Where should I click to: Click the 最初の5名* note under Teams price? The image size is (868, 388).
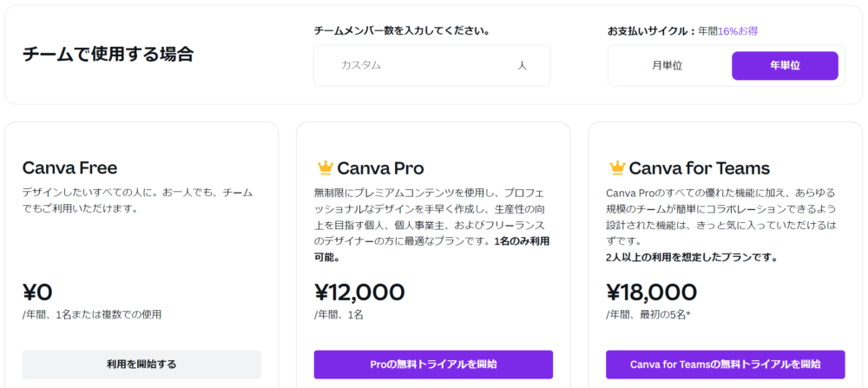pyautogui.click(x=667, y=314)
